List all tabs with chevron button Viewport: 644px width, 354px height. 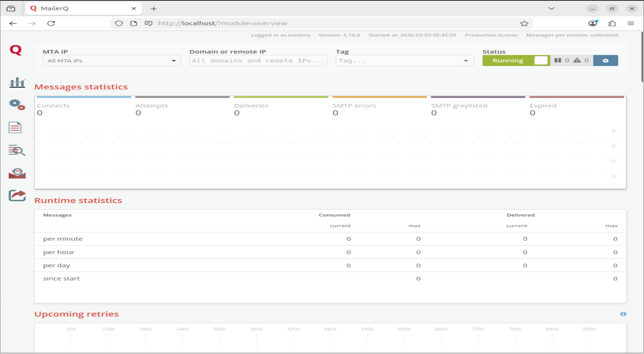[552, 8]
